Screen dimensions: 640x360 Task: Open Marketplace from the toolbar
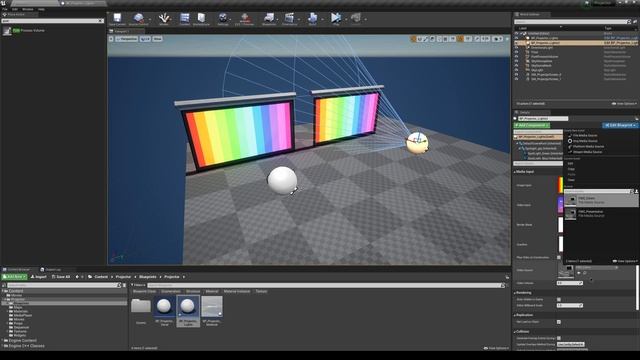201,19
